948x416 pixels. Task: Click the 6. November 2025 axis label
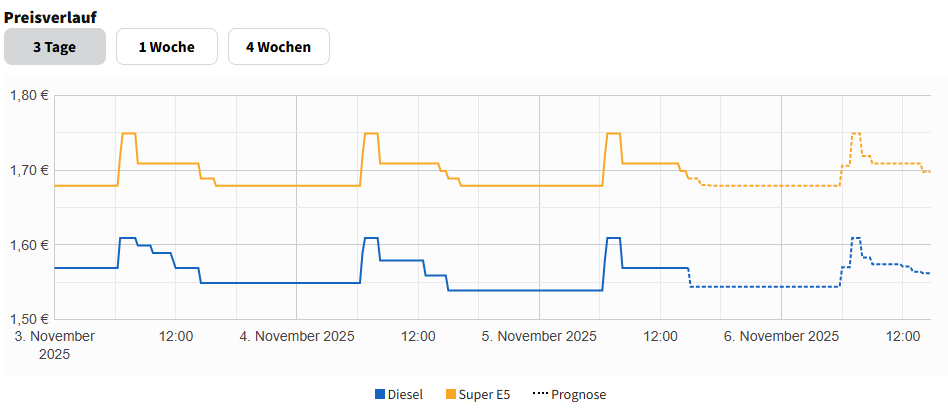click(x=781, y=337)
